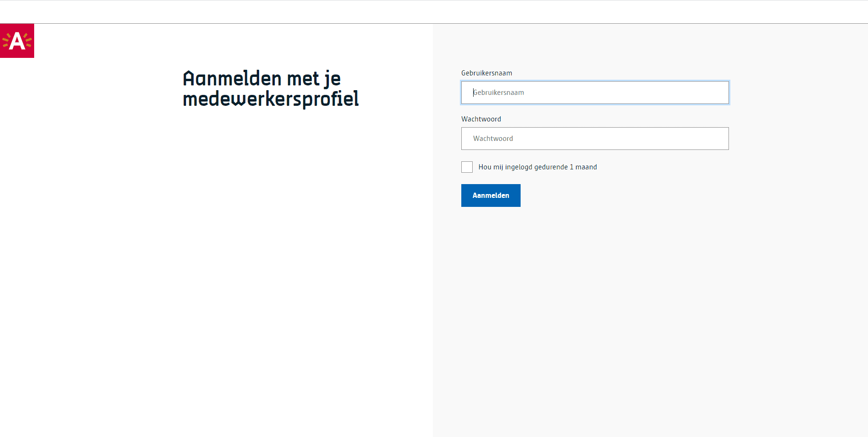This screenshot has width=868, height=437.
Task: Click the red Antwerp 'A' logo
Action: pos(17,41)
